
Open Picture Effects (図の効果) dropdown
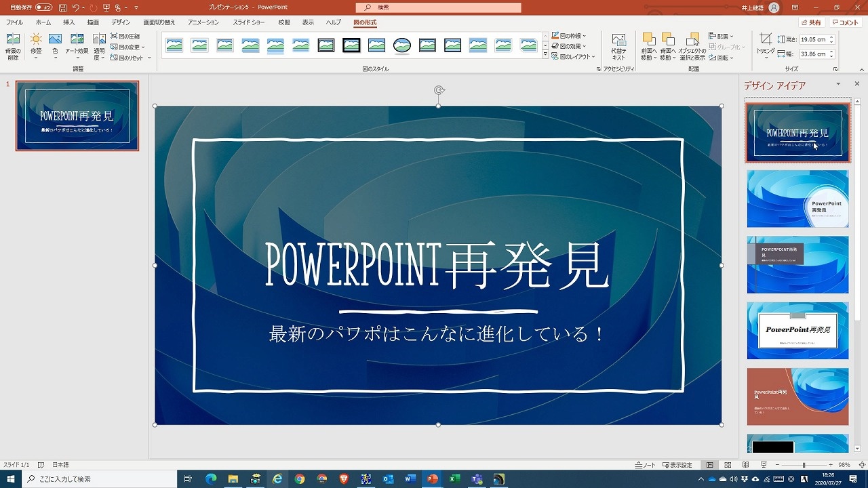pyautogui.click(x=569, y=46)
